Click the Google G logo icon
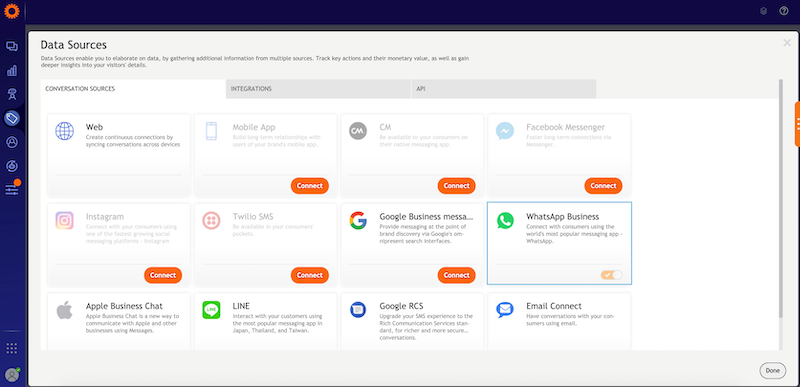This screenshot has width=800, height=387. pyautogui.click(x=358, y=221)
